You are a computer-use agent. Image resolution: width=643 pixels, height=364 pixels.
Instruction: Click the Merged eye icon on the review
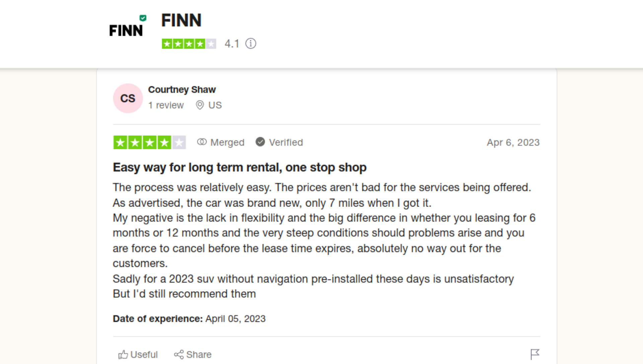tap(202, 142)
